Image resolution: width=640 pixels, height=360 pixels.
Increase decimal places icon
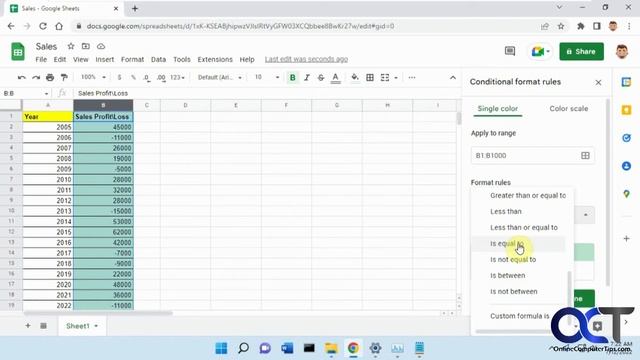pyautogui.click(x=161, y=78)
